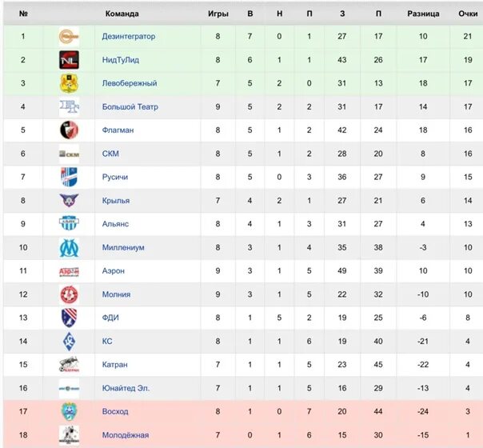Click the КС blue diamond logo
This screenshot has width=483, height=448.
click(x=69, y=341)
